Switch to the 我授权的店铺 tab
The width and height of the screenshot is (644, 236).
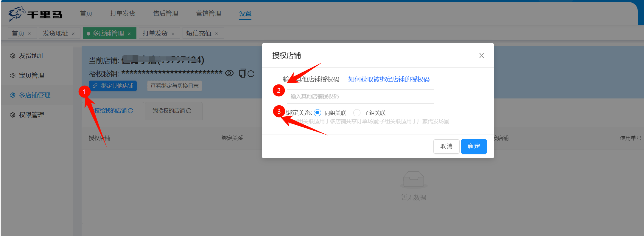tap(169, 111)
